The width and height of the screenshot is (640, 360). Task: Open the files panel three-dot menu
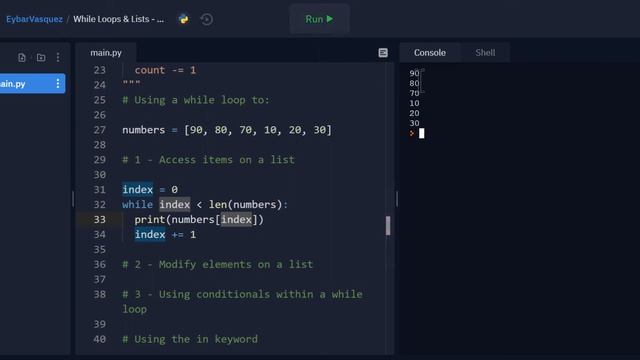pos(58,58)
